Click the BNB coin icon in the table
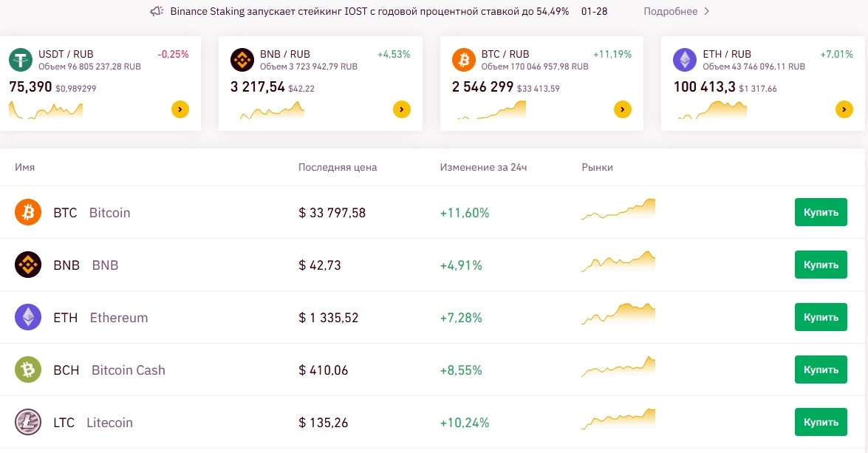This screenshot has width=868, height=453. coord(28,265)
